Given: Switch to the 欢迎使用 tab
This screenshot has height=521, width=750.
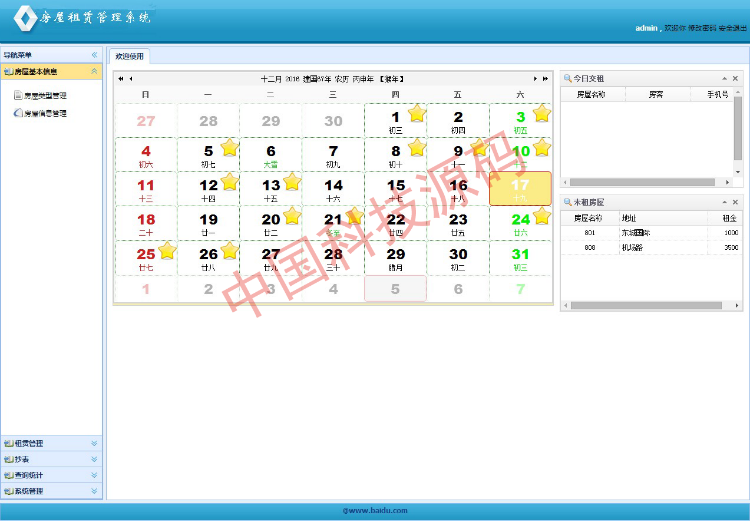Looking at the screenshot, I should (x=128, y=56).
